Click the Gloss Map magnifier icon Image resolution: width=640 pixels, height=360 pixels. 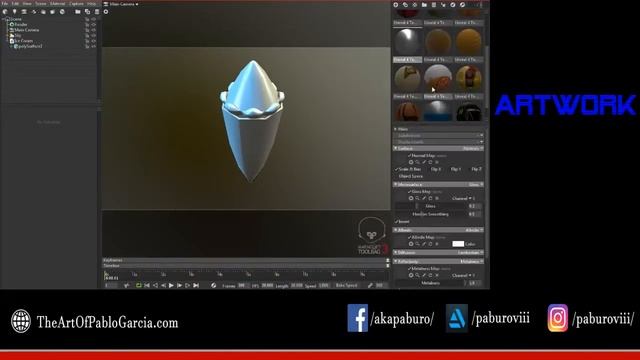tap(417, 198)
